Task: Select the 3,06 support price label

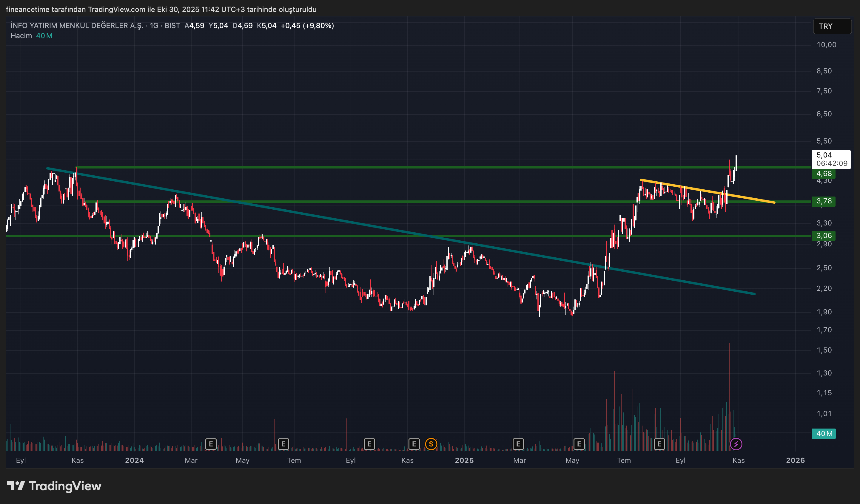Action: (823, 236)
